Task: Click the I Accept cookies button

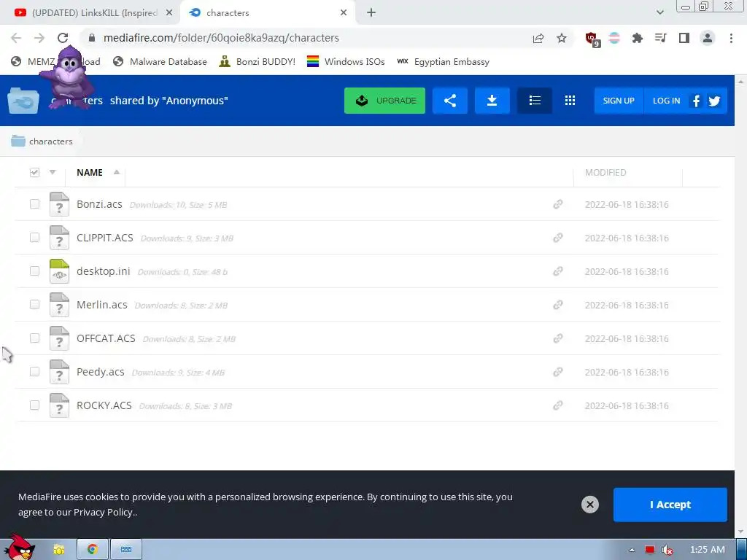Action: coord(670,505)
